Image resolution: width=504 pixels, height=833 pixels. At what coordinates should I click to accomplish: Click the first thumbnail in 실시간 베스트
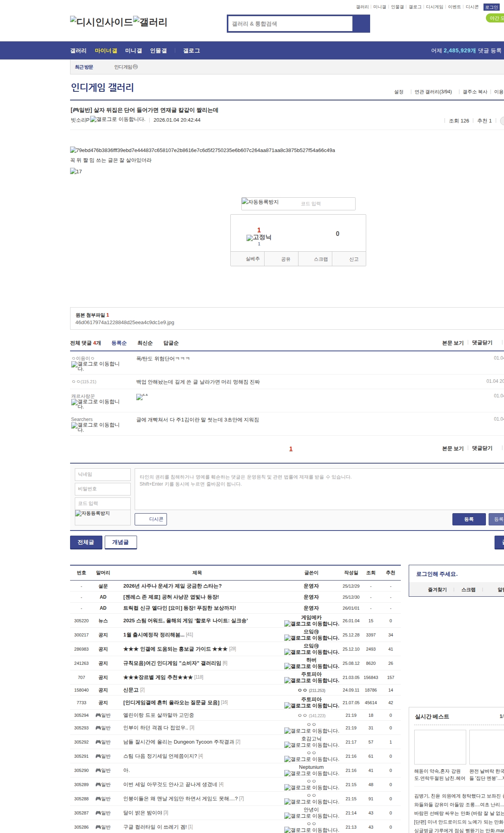point(440,747)
